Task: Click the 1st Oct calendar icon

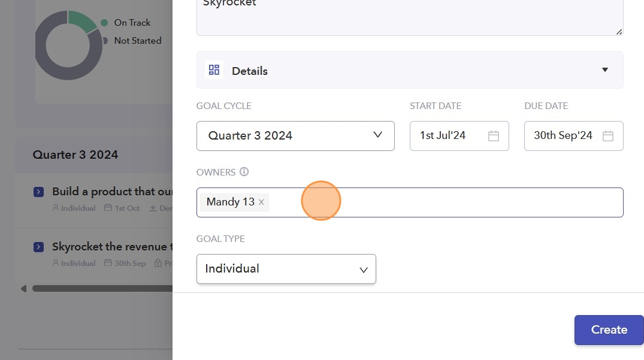Action: (108, 208)
